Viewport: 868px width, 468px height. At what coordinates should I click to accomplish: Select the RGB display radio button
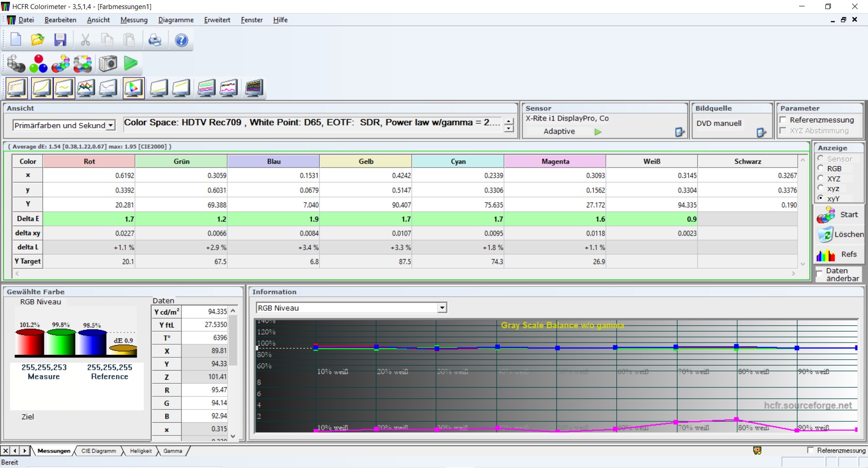click(x=820, y=169)
